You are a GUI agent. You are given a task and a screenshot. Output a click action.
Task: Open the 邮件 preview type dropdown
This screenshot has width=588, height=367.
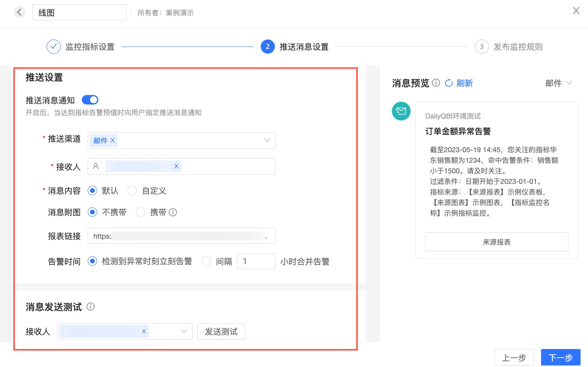click(x=559, y=83)
